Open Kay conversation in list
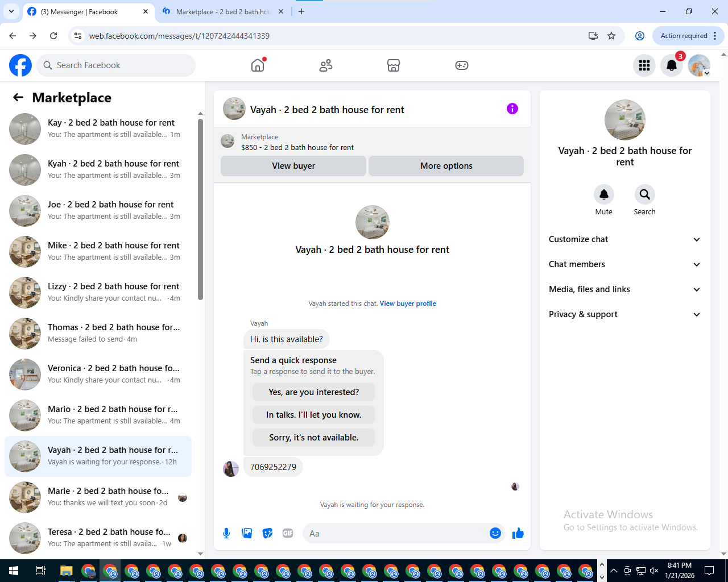Image resolution: width=728 pixels, height=582 pixels. (x=98, y=128)
